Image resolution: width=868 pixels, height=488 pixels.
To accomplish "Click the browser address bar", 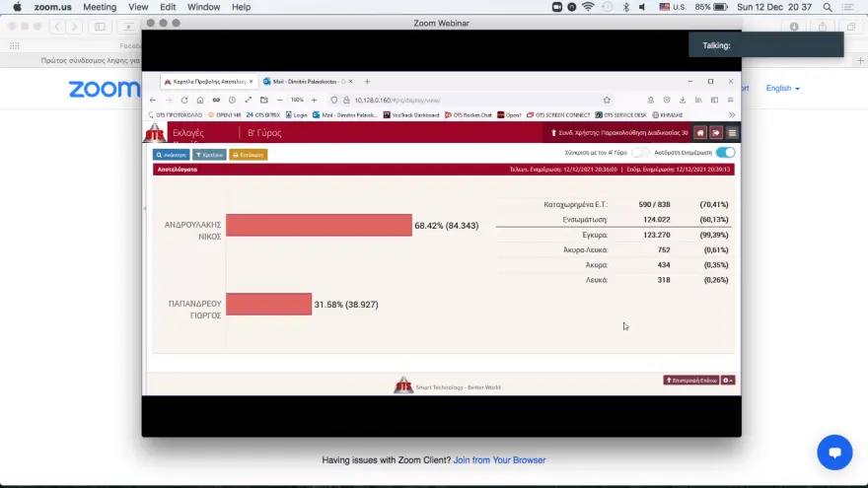I will coord(464,100).
